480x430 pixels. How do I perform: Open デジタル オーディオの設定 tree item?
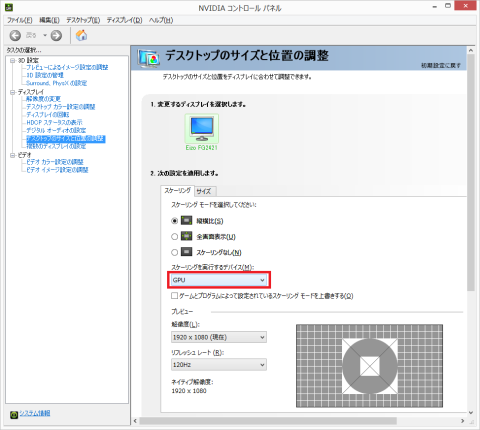point(56,130)
